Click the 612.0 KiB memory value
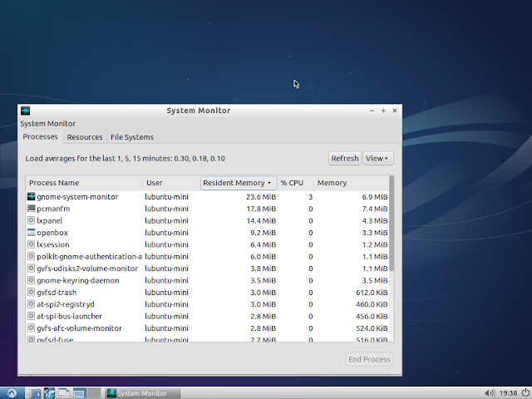Image resolution: width=532 pixels, height=399 pixels. tap(372, 293)
